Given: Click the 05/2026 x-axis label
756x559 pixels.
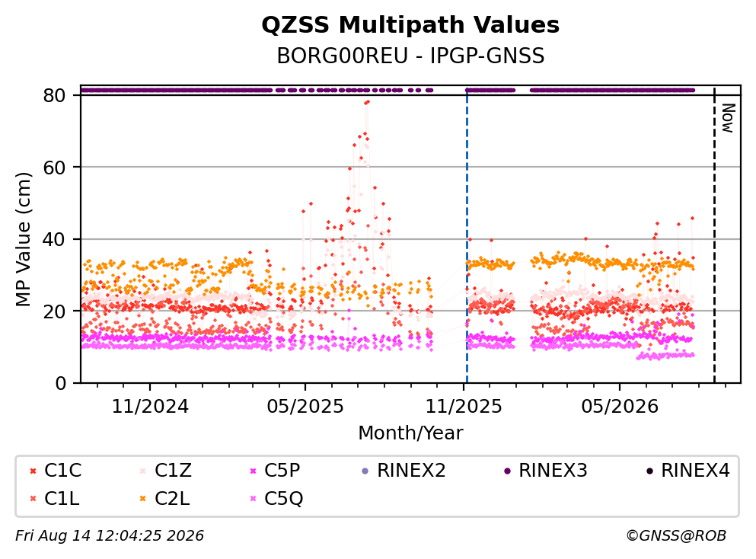Looking at the screenshot, I should (x=620, y=407).
